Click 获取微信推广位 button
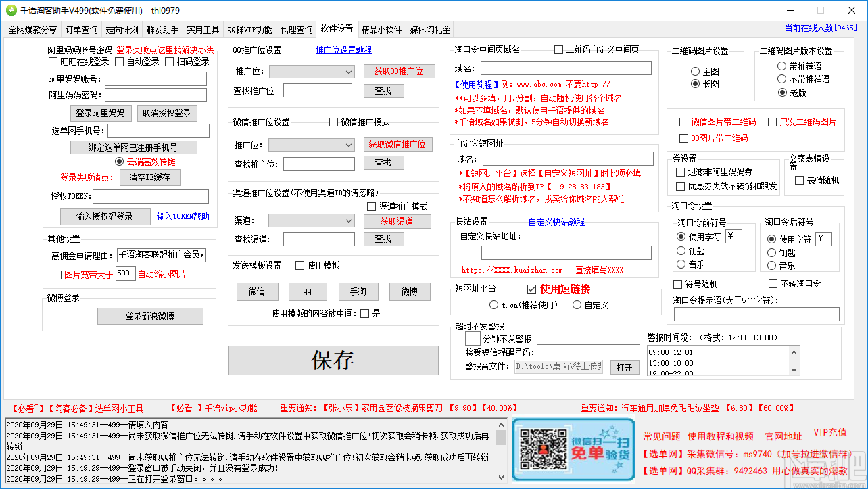 point(399,144)
